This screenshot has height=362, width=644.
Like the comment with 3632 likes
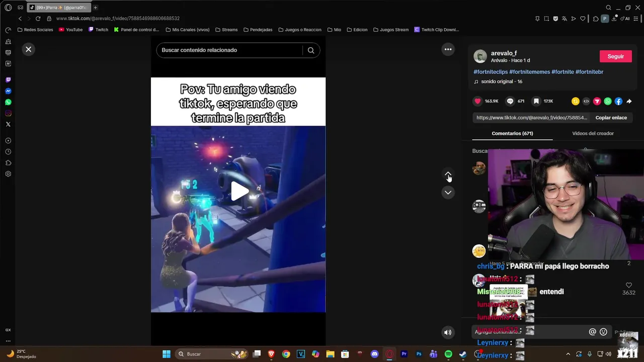point(628,285)
